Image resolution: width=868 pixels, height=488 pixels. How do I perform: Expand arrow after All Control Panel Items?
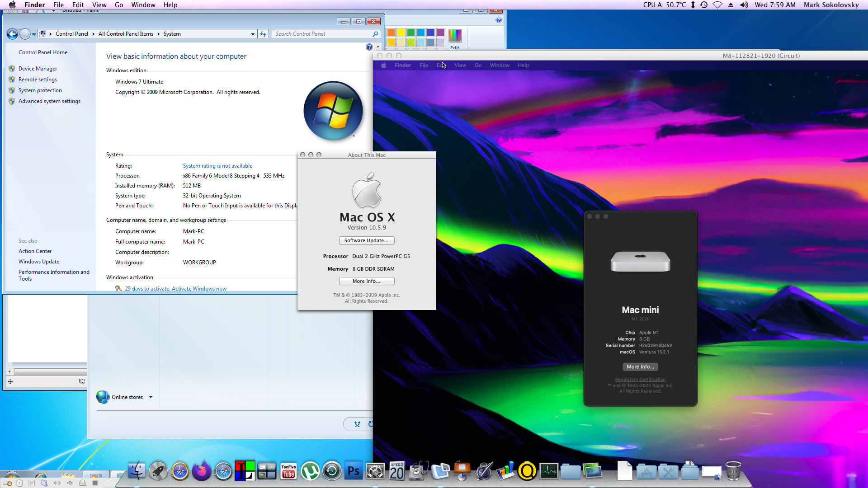pos(158,34)
